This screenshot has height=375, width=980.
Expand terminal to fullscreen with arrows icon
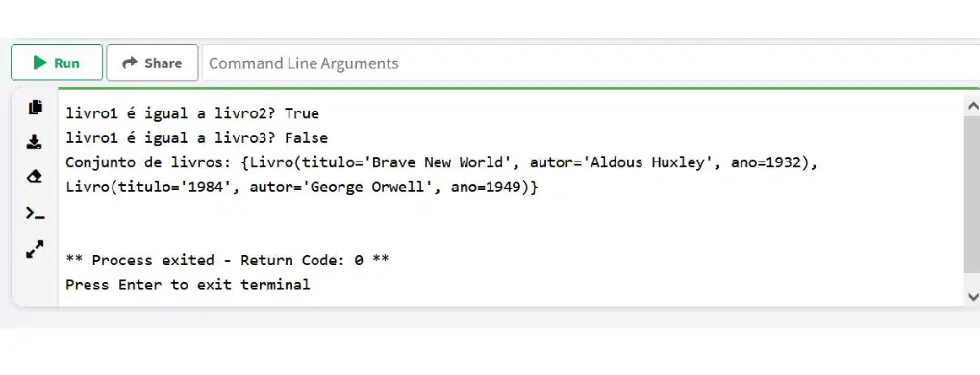(x=35, y=249)
